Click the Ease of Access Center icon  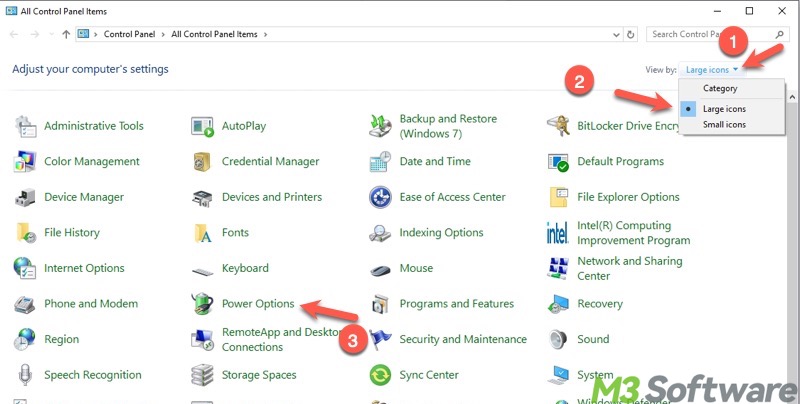click(380, 197)
